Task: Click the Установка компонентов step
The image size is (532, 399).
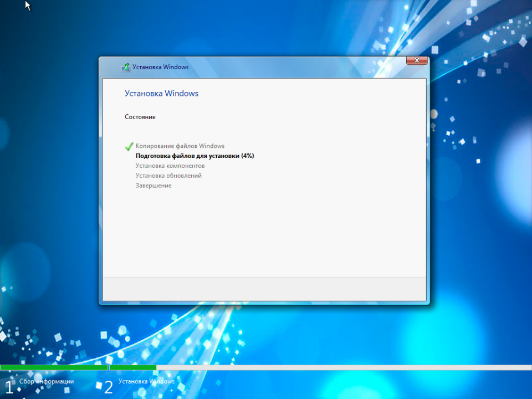Action: pyautogui.click(x=170, y=166)
